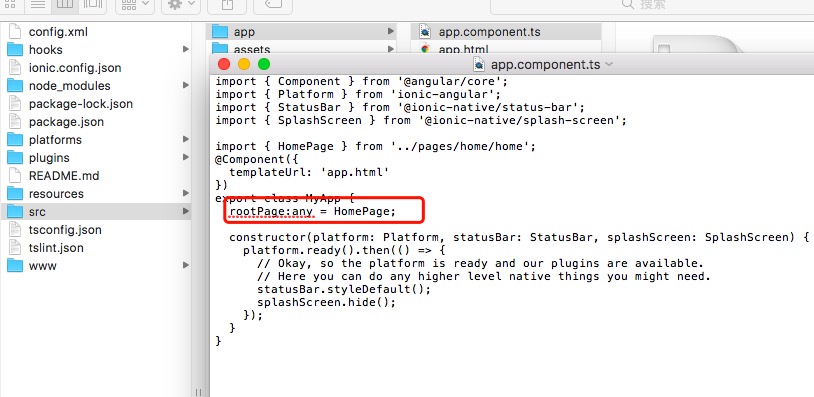Click the rootPage:any code line
The width and height of the screenshot is (814, 397).
pos(313,212)
